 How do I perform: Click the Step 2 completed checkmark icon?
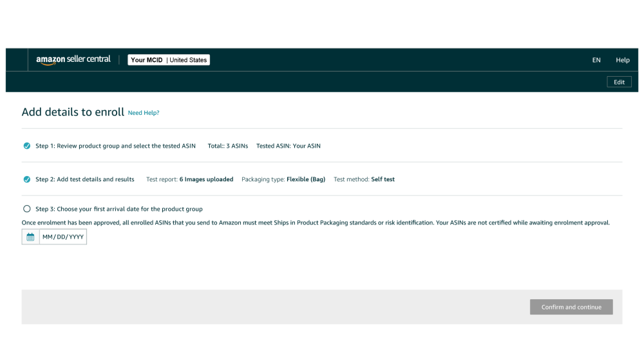click(26, 179)
